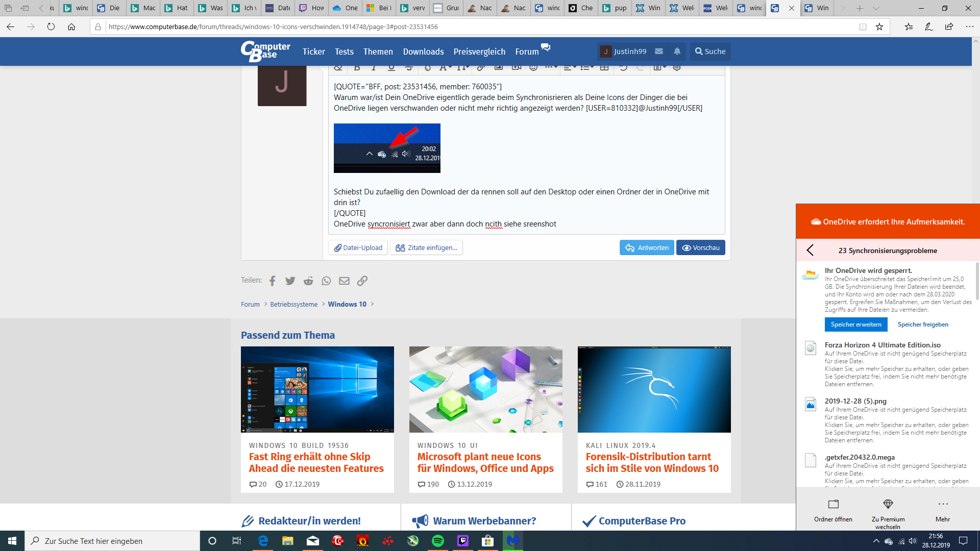Open the Spotify icon in the taskbar

(x=437, y=541)
